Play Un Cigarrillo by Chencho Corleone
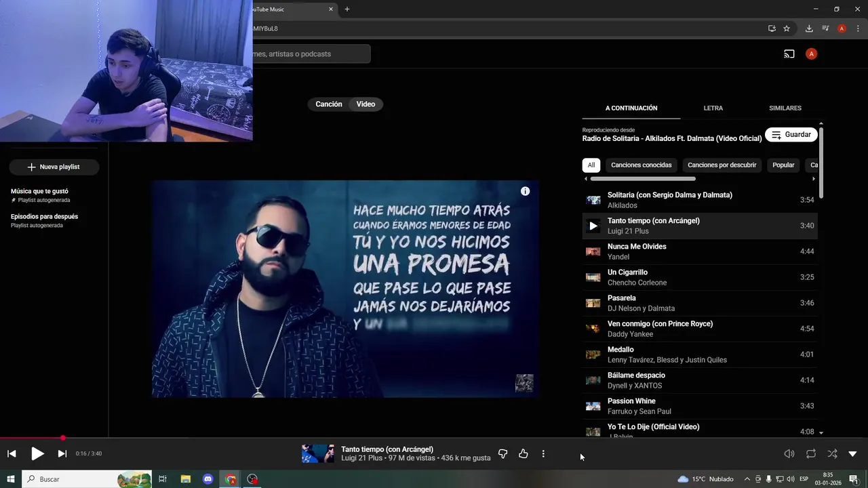The image size is (868, 488). tap(700, 277)
